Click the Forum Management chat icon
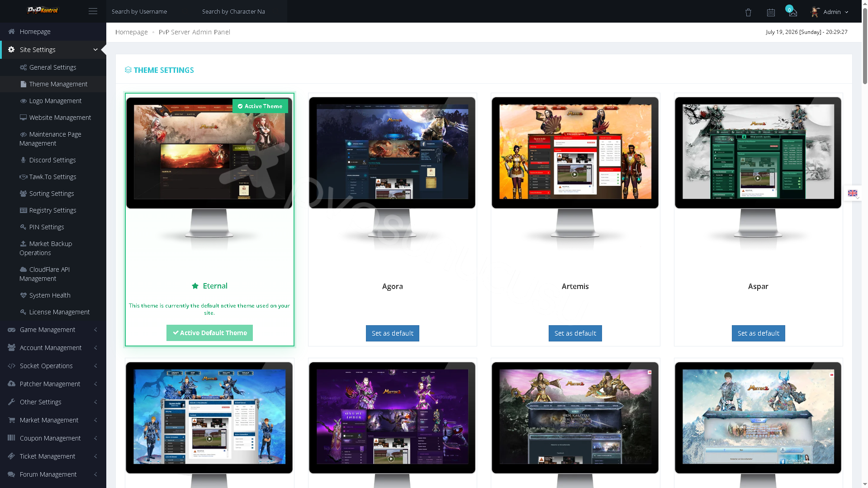 click(x=11, y=474)
